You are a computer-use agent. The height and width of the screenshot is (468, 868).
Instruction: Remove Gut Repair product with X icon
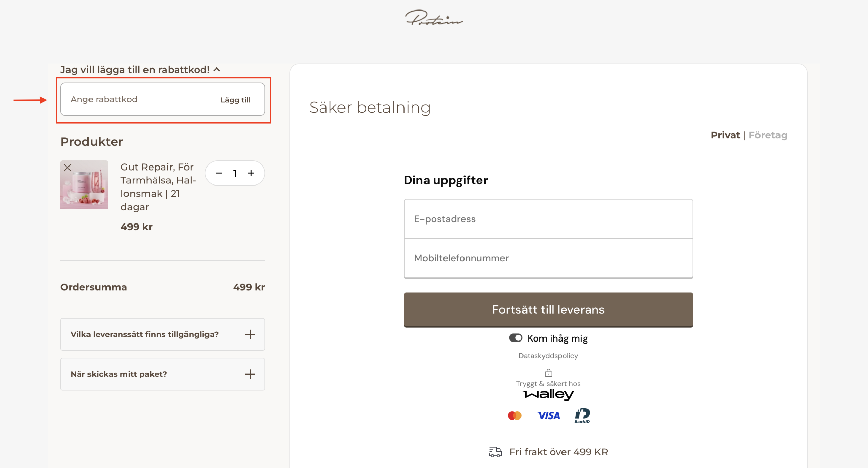point(67,168)
